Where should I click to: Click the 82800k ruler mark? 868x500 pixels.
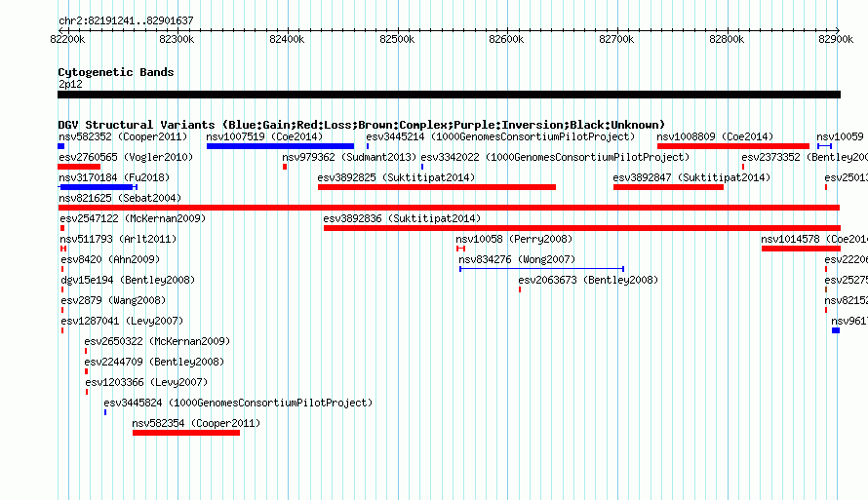[727, 39]
